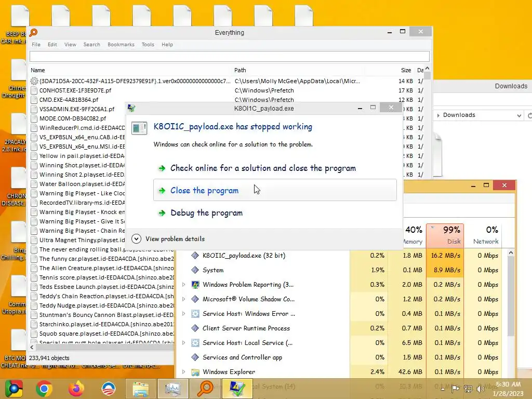532x399 pixels.
Task: Click the diamond icon of K8OI1C_payload.exe (32 bit) process
Action: pos(195,256)
